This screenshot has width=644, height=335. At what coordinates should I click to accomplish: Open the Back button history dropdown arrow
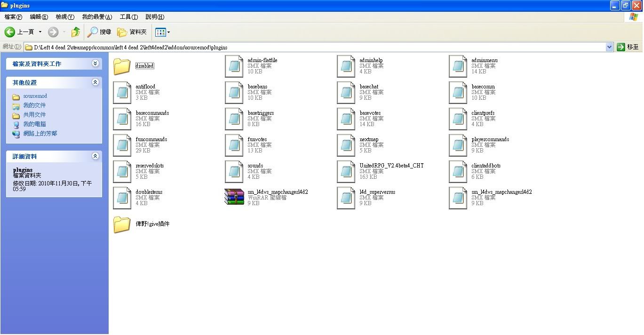(40, 32)
